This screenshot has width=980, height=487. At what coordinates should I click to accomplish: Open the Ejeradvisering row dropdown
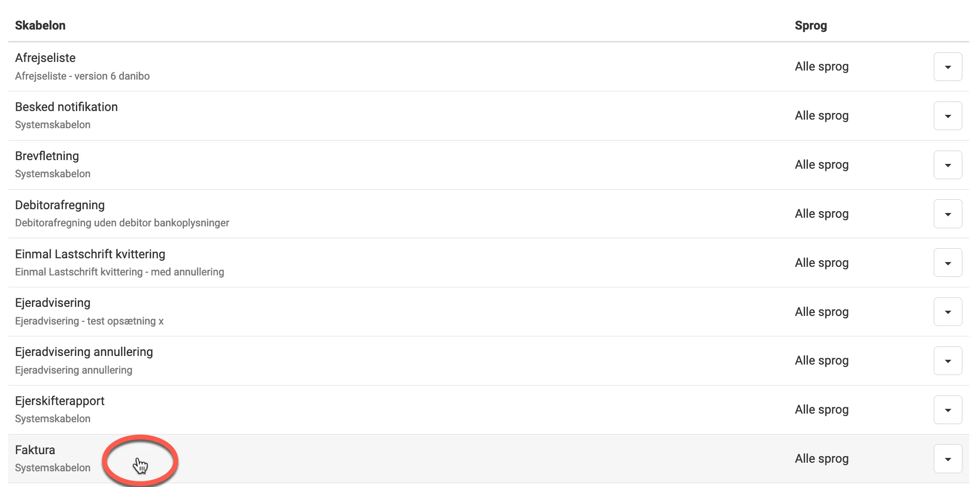tap(947, 312)
